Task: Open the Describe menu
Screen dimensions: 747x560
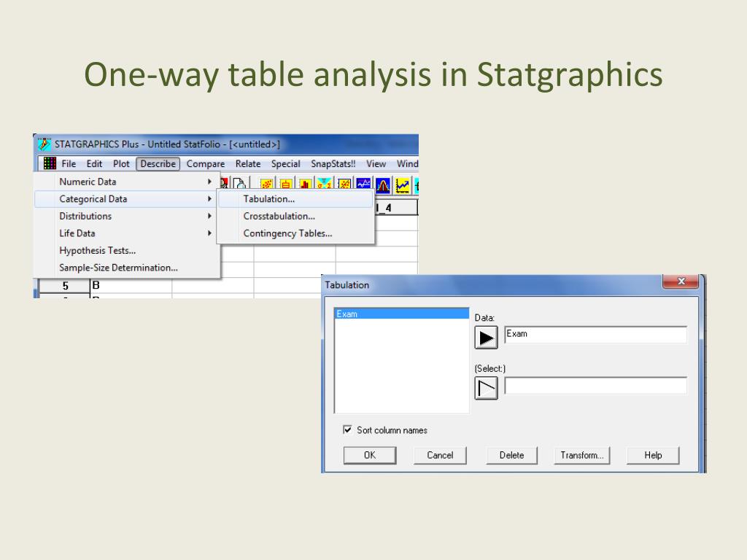Action: click(158, 164)
